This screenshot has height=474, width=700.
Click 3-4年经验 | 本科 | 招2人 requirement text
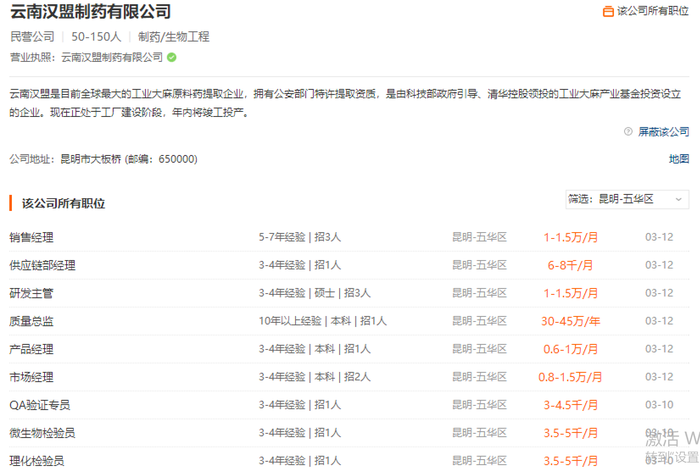tap(314, 377)
